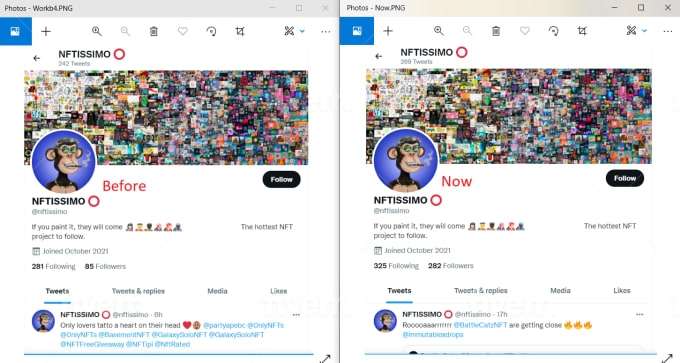Screen dimensions: 680x363
Task: Zoom in on Now.PNG photo
Action: pyautogui.click(x=439, y=30)
